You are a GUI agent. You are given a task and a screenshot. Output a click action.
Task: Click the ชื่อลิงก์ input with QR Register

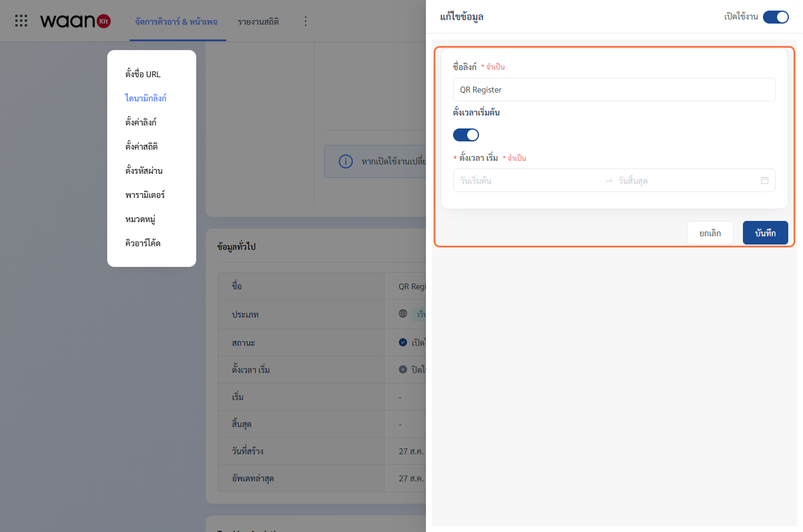[x=614, y=90]
